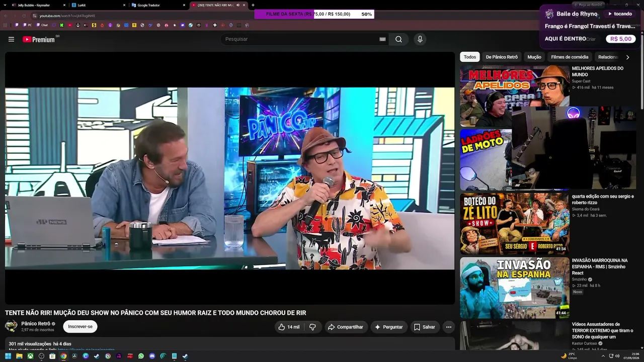
Task: Open quarta edição com seu sergio title
Action: click(603, 199)
